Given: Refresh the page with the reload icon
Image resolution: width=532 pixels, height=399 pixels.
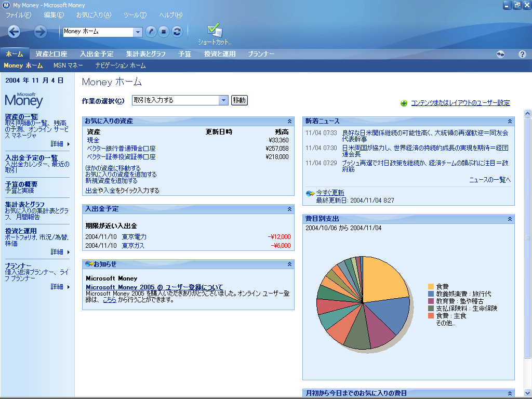Looking at the screenshot, I should [x=177, y=32].
